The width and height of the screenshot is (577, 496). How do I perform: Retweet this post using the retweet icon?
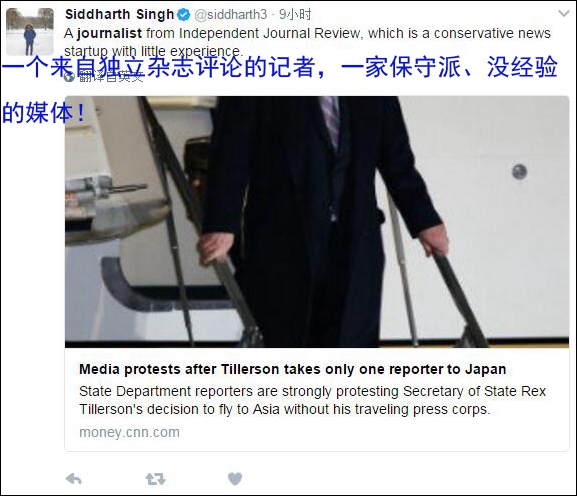[x=155, y=479]
